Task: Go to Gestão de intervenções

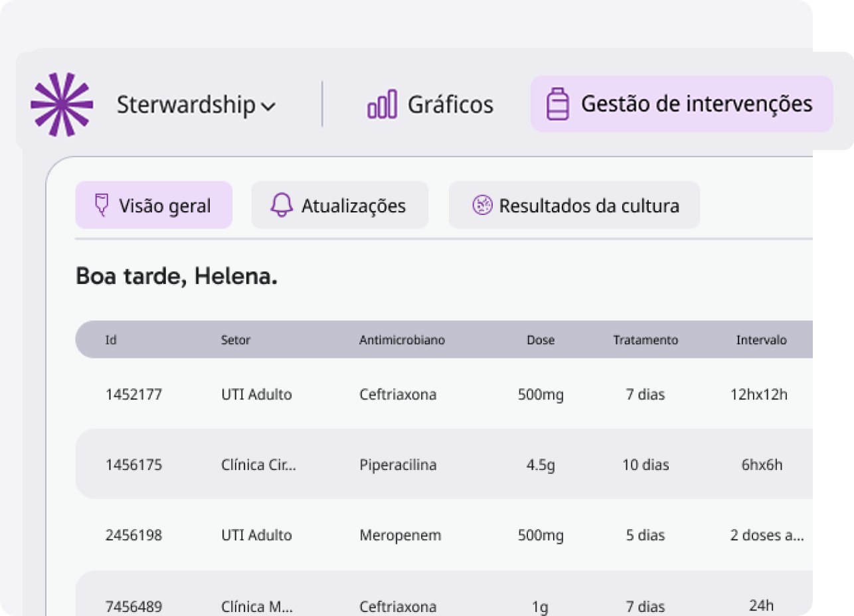Action: coord(696,104)
